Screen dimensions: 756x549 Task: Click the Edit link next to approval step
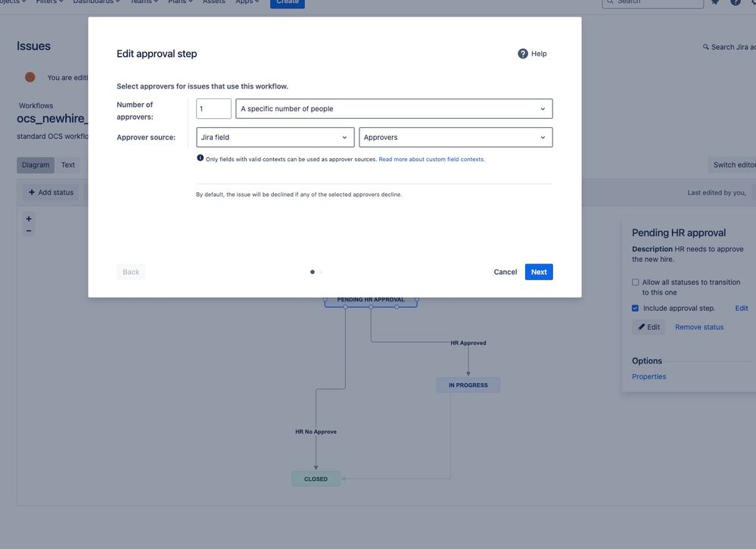[742, 308]
